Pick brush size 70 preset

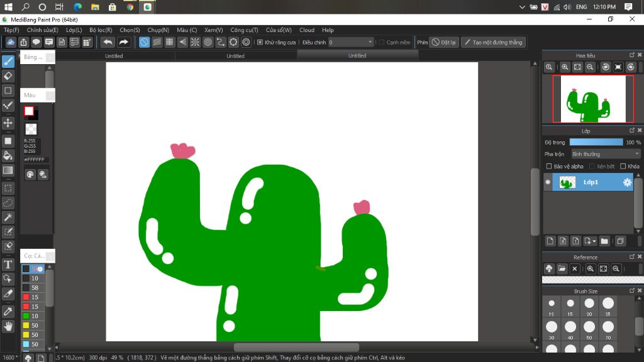[608, 331]
